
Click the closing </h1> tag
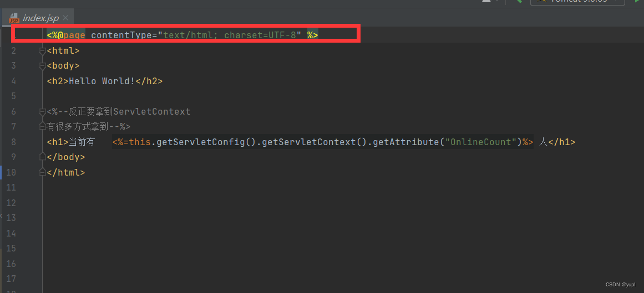tap(562, 142)
